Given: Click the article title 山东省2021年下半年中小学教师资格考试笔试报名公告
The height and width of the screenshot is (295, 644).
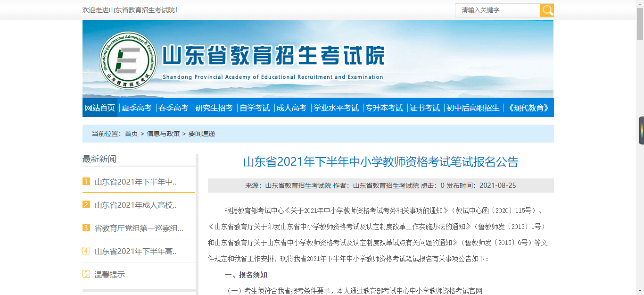Looking at the screenshot, I should pyautogui.click(x=381, y=162).
